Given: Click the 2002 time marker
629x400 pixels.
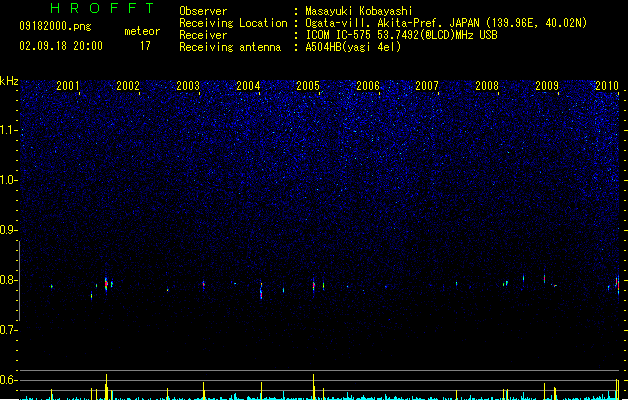Looking at the screenshot, I should pos(128,86).
